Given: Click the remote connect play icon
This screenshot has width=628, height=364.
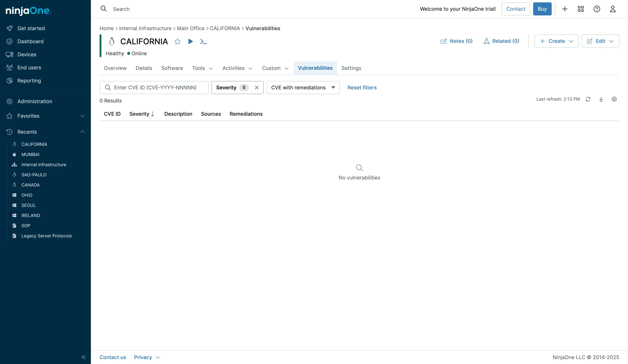Looking at the screenshot, I should (190, 41).
